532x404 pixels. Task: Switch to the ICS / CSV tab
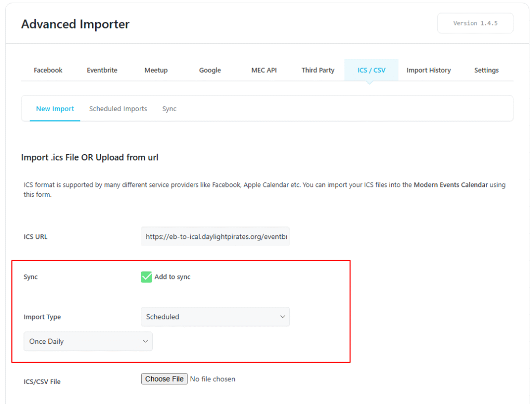[371, 70]
